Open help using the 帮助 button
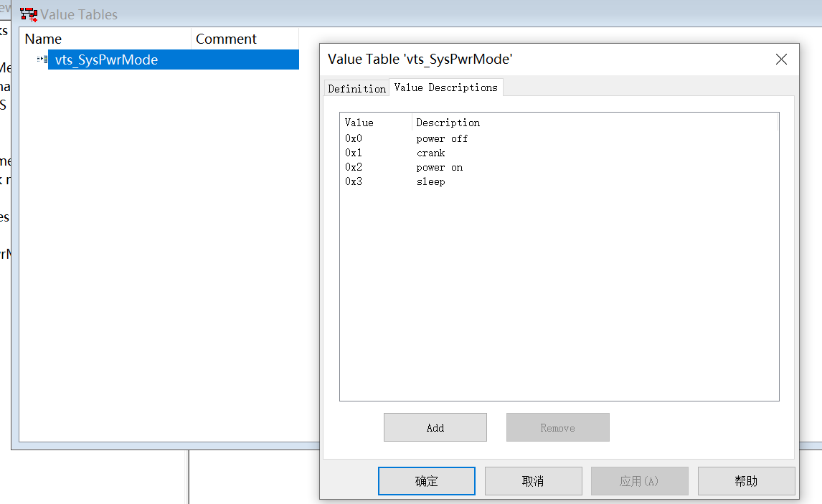The width and height of the screenshot is (822, 504). (746, 480)
